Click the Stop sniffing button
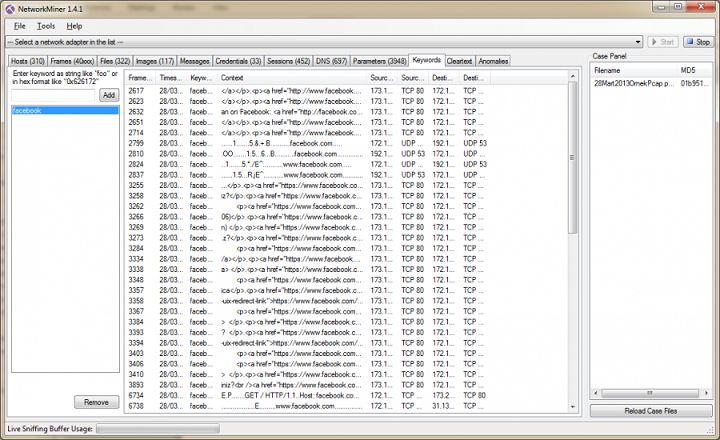 coord(698,42)
